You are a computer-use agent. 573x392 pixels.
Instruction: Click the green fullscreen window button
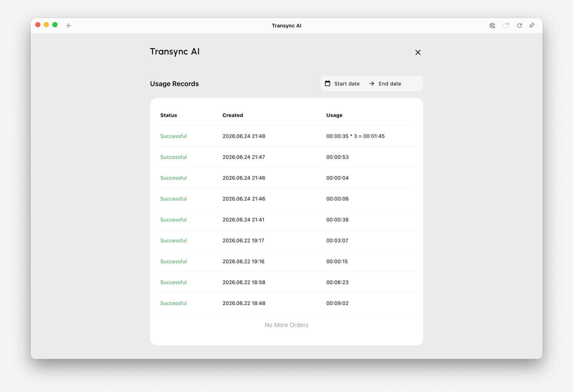click(x=55, y=25)
